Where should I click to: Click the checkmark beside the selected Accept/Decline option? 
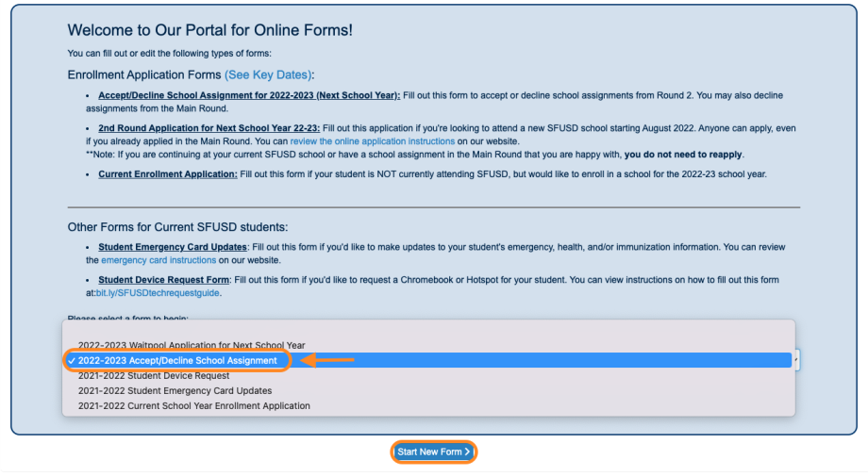point(72,361)
